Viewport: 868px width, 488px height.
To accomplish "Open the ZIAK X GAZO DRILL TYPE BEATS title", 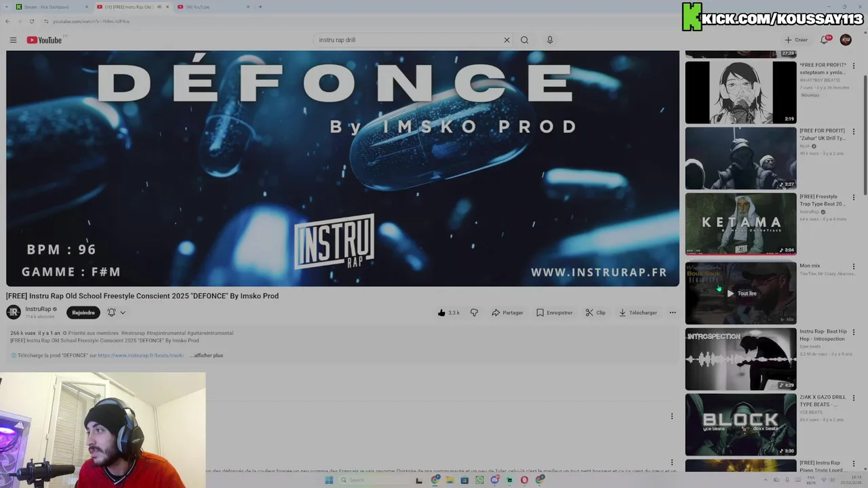I will click(x=823, y=401).
